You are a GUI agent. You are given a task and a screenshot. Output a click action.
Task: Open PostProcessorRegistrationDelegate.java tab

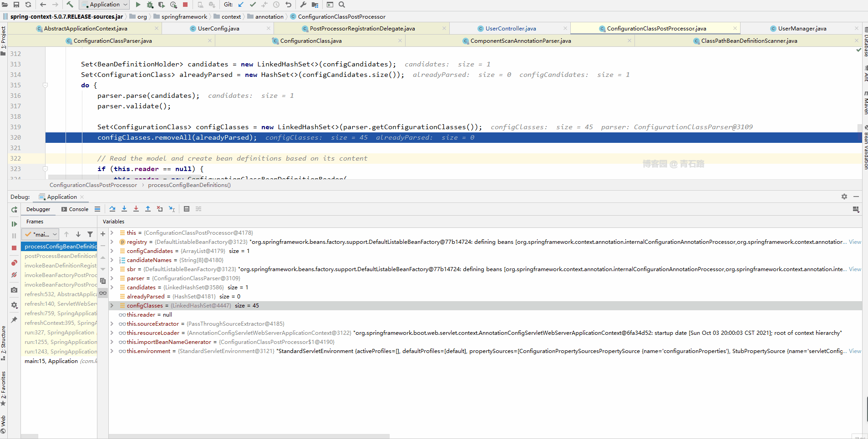tap(362, 28)
